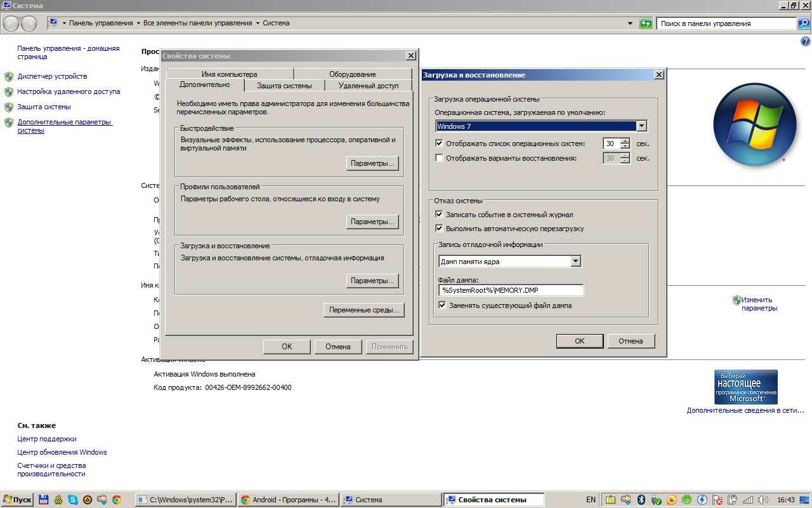Click the green ICQ flower tray icon
Viewport: 812px width, 508px height.
(686, 500)
